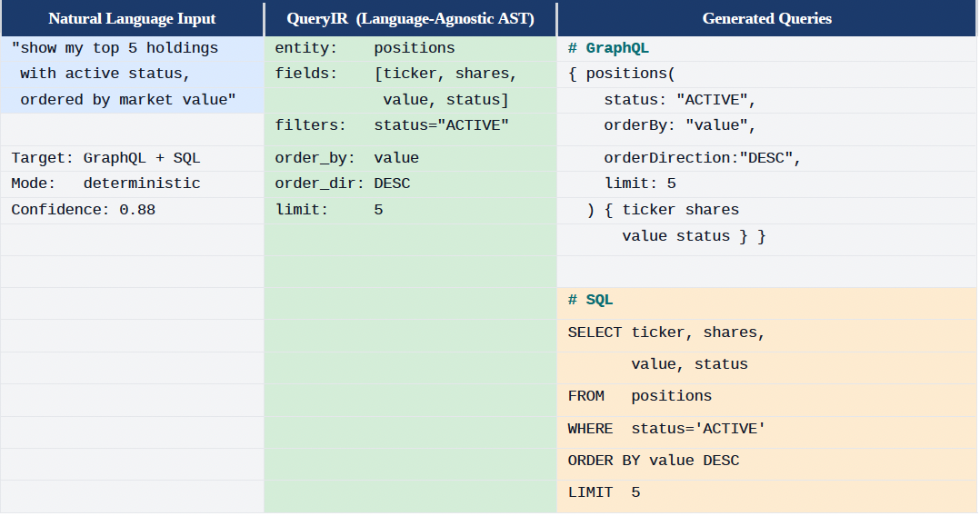
Task: Click the 'entity: positions' row
Action: [x=365, y=48]
